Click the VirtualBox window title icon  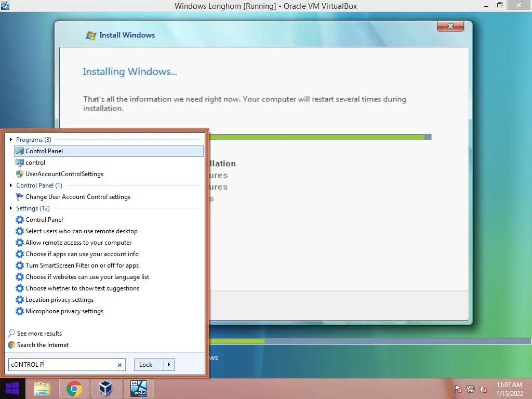5,5
